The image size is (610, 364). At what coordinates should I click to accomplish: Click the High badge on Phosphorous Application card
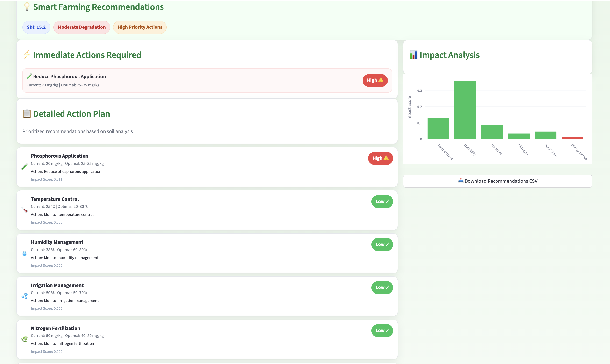coord(380,158)
